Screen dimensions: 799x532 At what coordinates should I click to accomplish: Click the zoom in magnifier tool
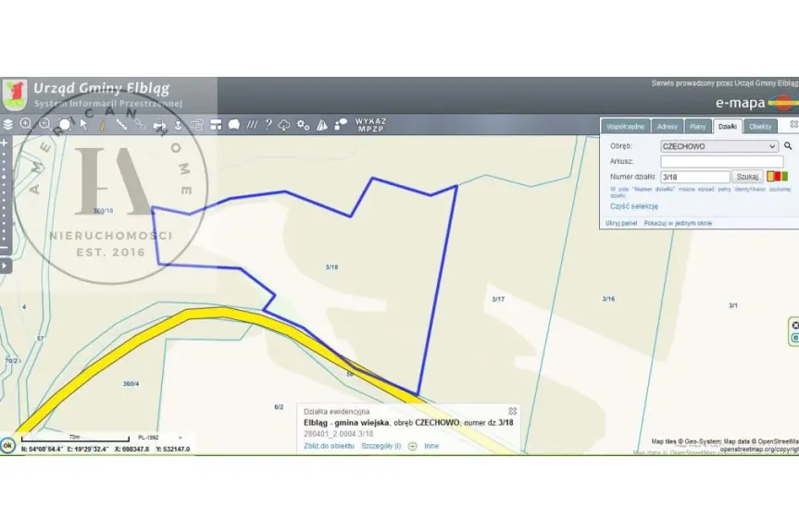point(26,124)
